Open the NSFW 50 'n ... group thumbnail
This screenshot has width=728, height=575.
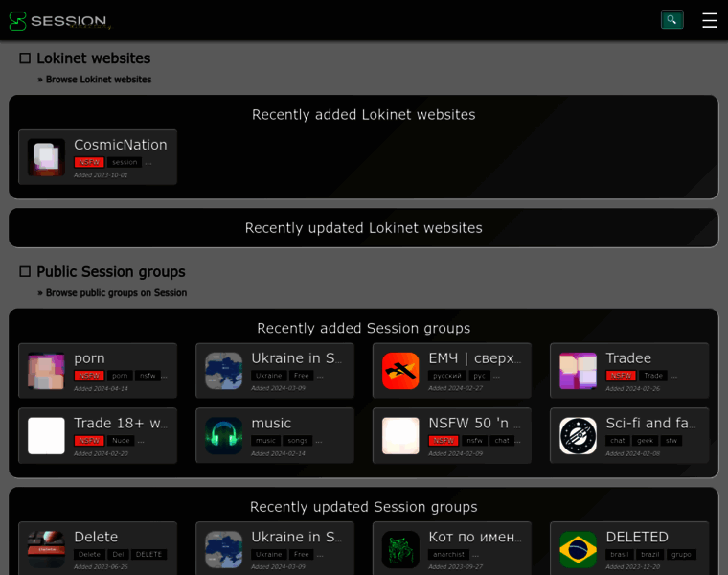pyautogui.click(x=400, y=436)
